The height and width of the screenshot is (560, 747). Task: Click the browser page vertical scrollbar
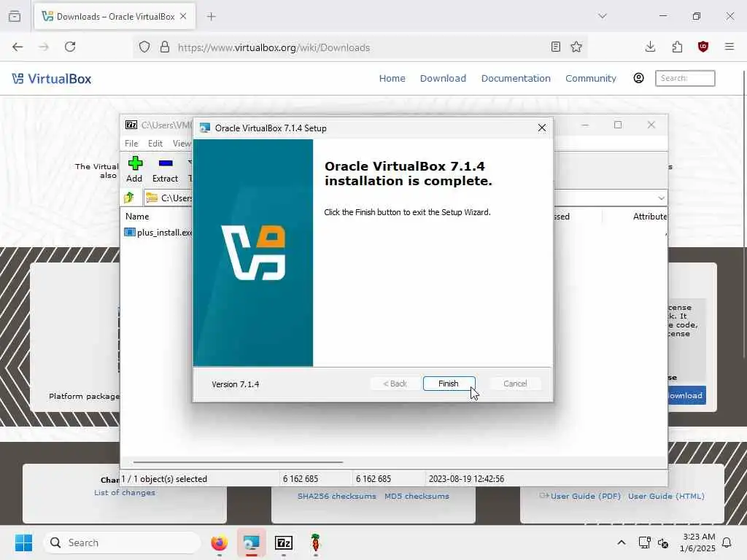(743, 214)
